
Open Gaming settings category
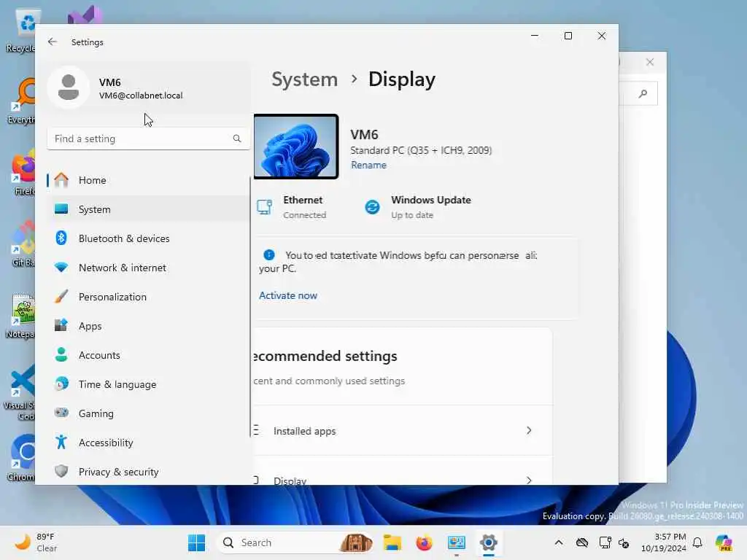pos(148,413)
